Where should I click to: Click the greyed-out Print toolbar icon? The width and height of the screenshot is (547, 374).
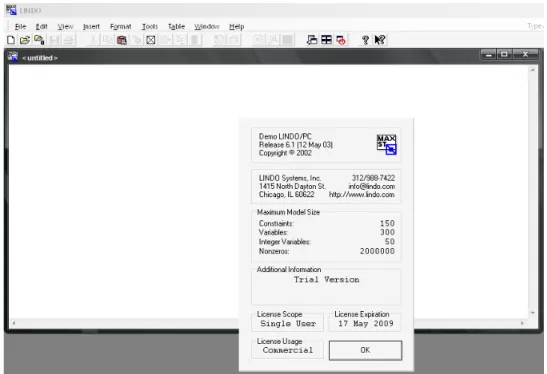click(69, 40)
